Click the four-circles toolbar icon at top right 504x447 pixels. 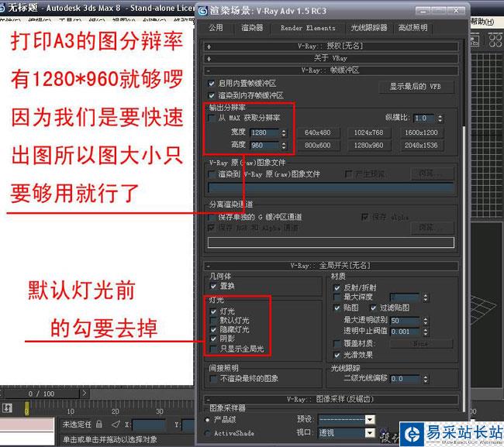point(495,40)
